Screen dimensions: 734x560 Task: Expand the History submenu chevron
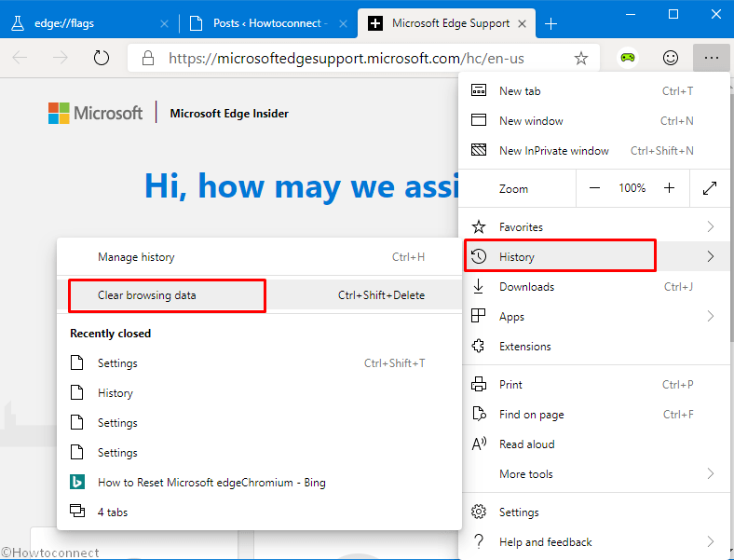pos(710,256)
